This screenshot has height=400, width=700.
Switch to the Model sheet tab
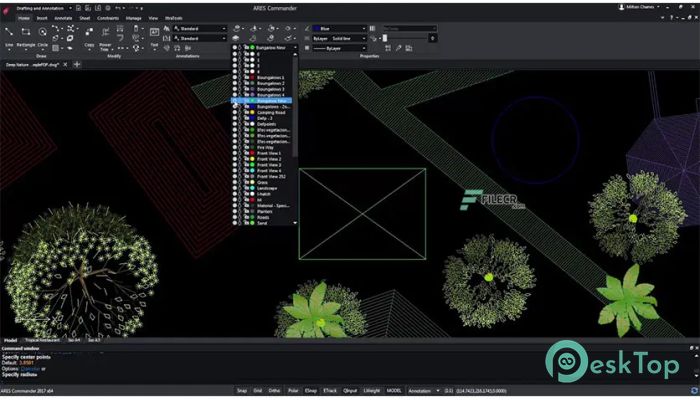[x=10, y=340]
